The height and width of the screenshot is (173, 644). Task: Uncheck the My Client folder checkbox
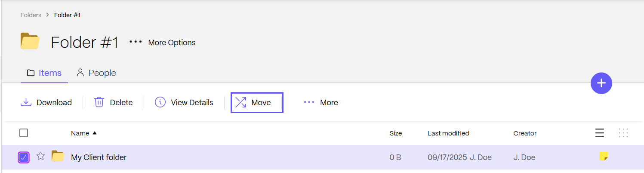[x=24, y=157]
